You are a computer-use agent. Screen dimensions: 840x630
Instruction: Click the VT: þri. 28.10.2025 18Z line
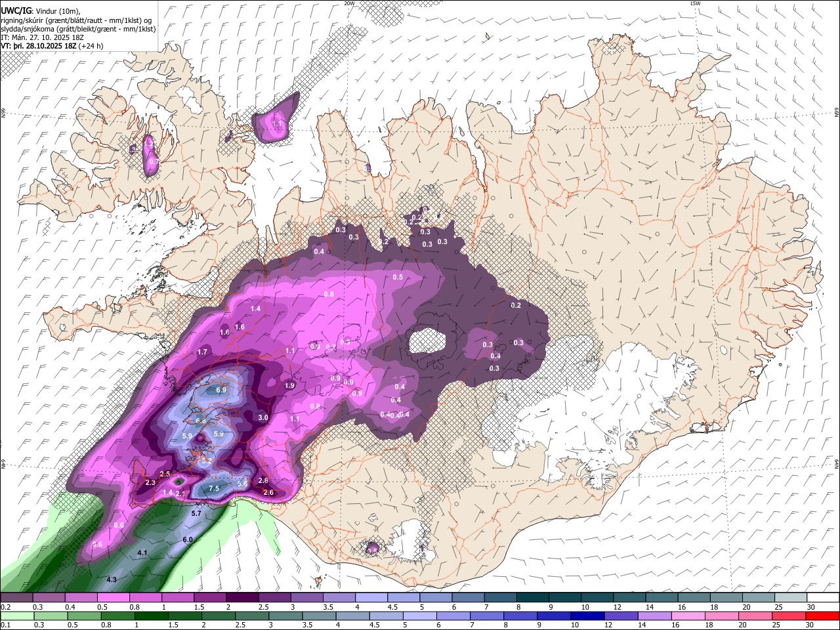tap(38, 46)
